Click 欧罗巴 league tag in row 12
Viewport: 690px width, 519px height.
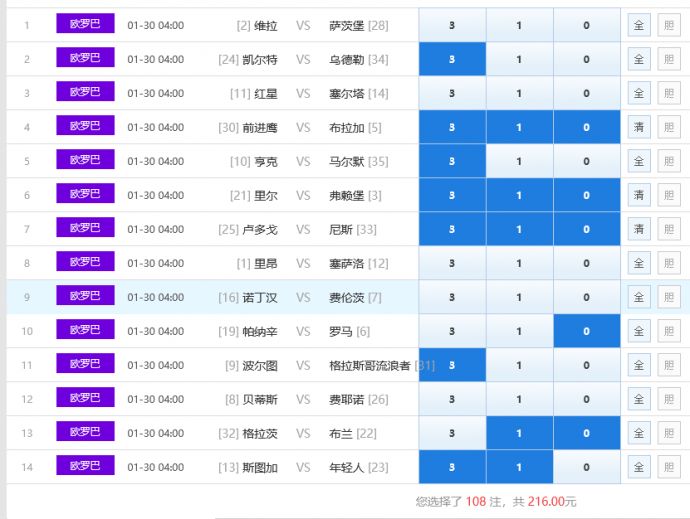pos(85,398)
